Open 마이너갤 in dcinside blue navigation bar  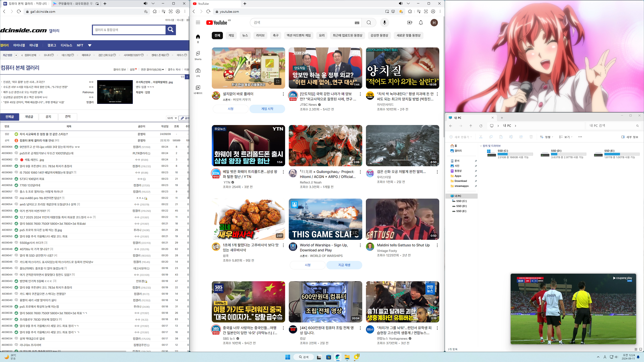[19, 45]
